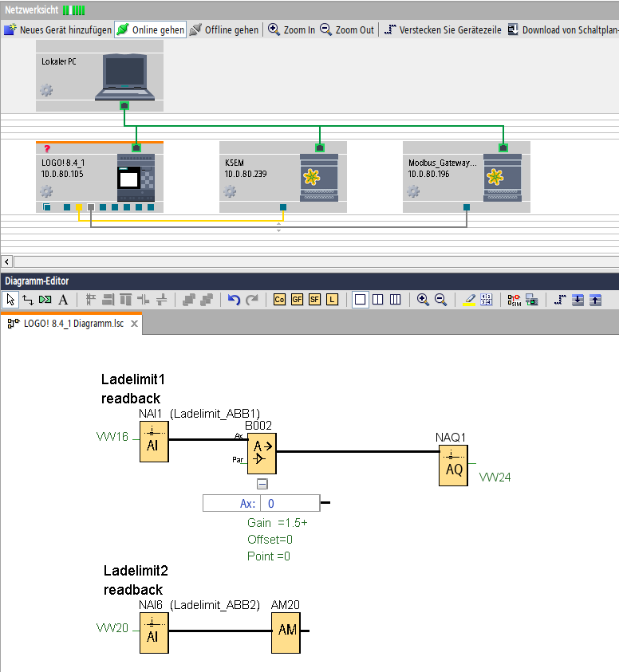Open the Co constants block list
The height and width of the screenshot is (672, 619).
click(279, 300)
